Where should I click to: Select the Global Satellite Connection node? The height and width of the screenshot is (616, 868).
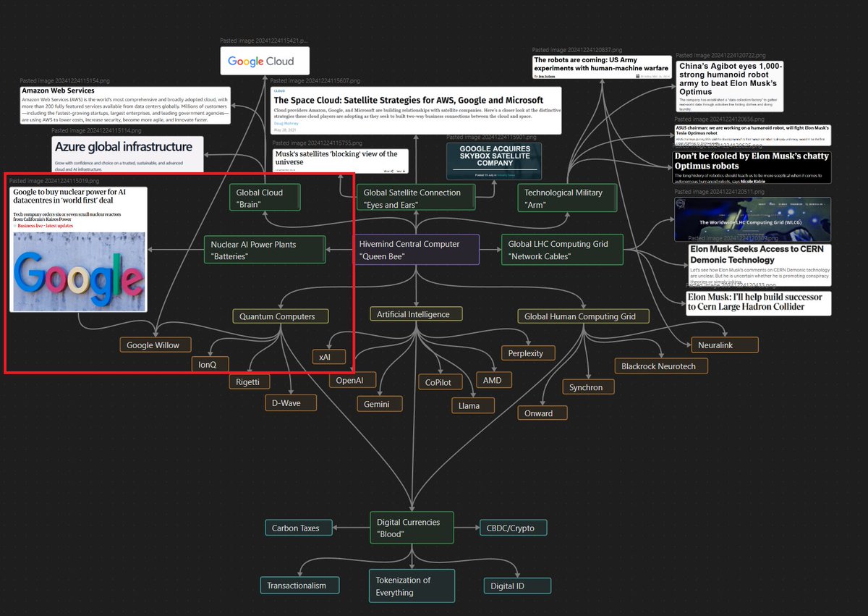pos(415,198)
